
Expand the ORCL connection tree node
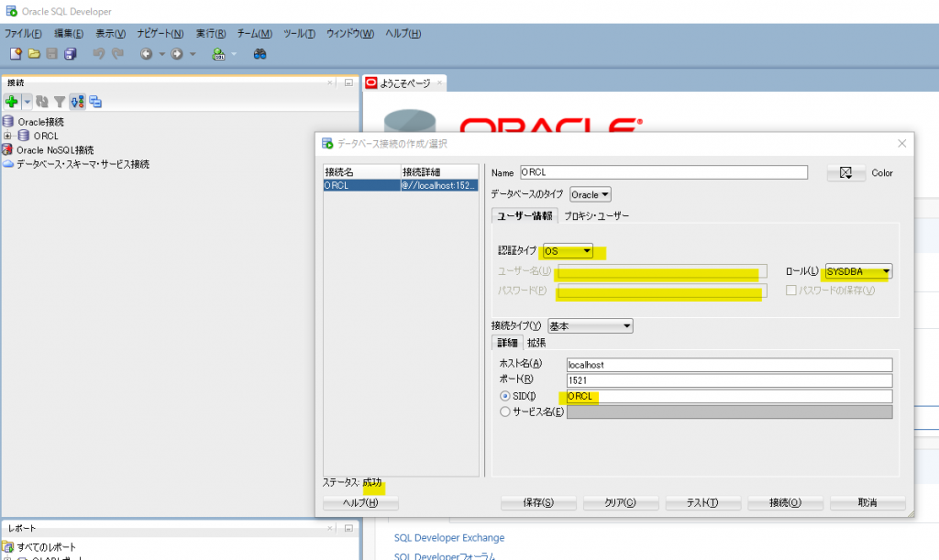tap(8, 136)
